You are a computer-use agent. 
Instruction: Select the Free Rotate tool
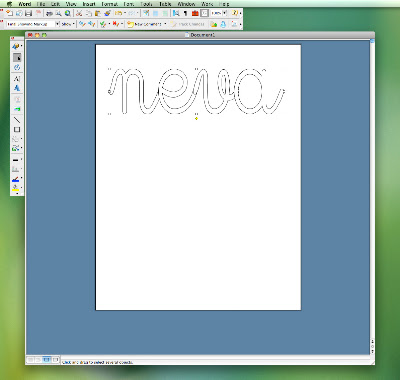click(x=17, y=67)
